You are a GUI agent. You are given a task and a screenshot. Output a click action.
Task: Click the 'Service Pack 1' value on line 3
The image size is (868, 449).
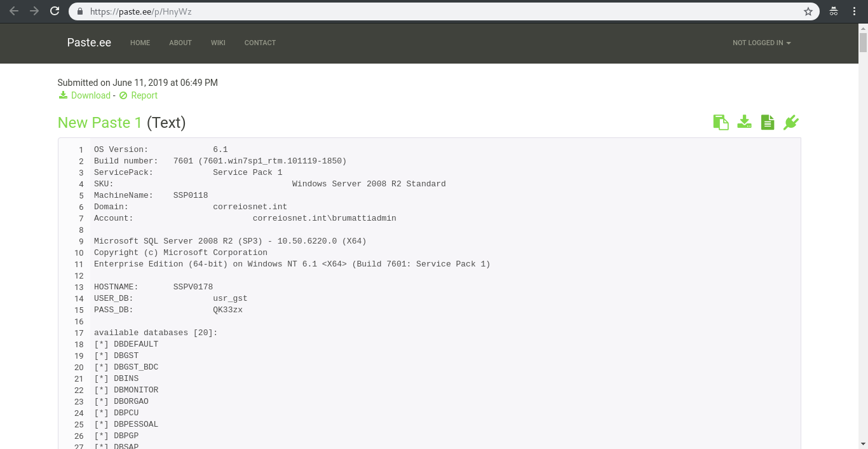[248, 172]
